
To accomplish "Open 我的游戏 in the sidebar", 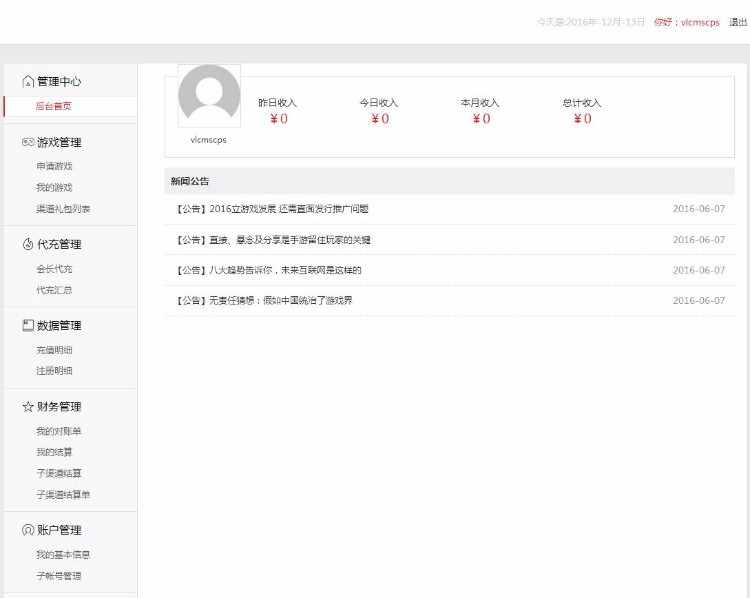I will tap(54, 187).
